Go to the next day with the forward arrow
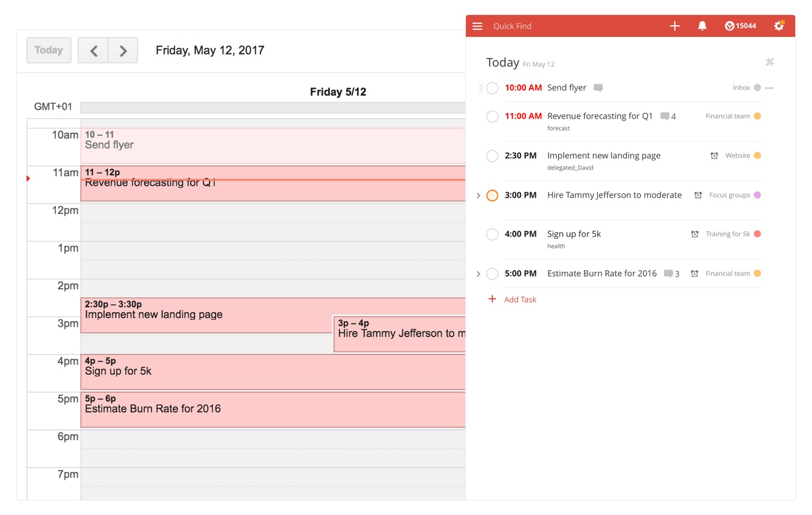 pyautogui.click(x=123, y=50)
